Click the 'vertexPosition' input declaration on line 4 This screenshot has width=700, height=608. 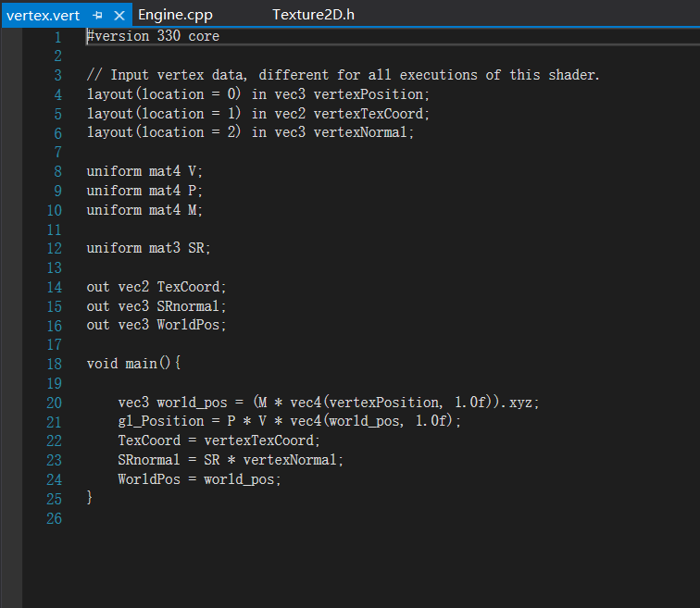[x=370, y=94]
